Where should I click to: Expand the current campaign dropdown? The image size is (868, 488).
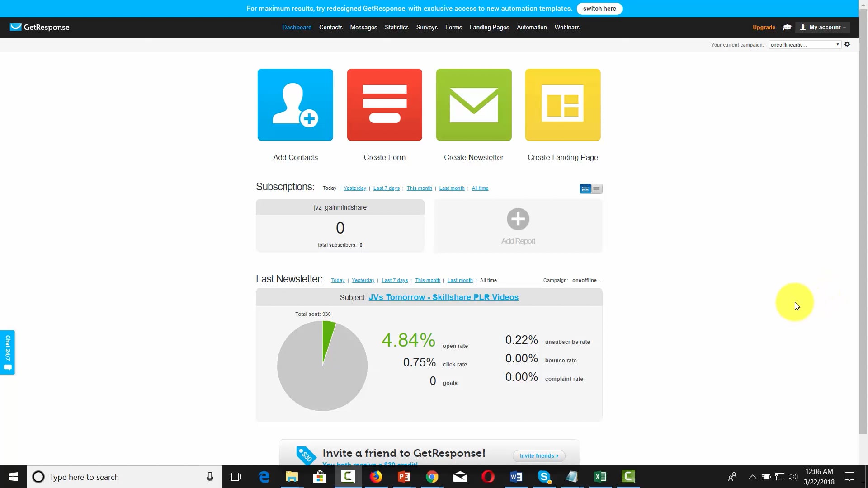805,44
